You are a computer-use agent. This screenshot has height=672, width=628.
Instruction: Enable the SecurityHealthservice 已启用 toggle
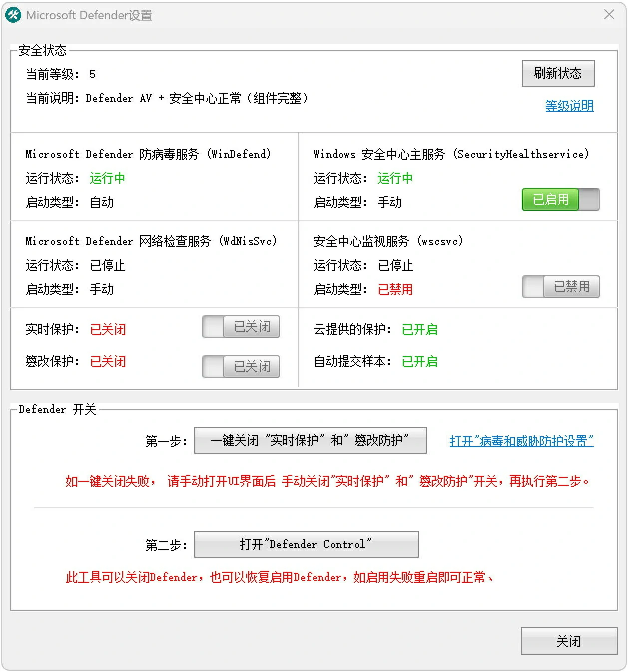point(560,199)
